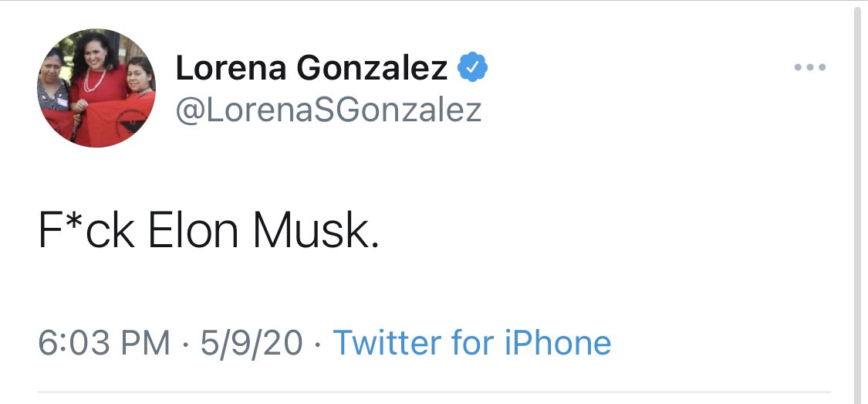Viewport: 868px width, 404px height.
Task: Click the first name "Lorena" in display name
Action: click(231, 69)
